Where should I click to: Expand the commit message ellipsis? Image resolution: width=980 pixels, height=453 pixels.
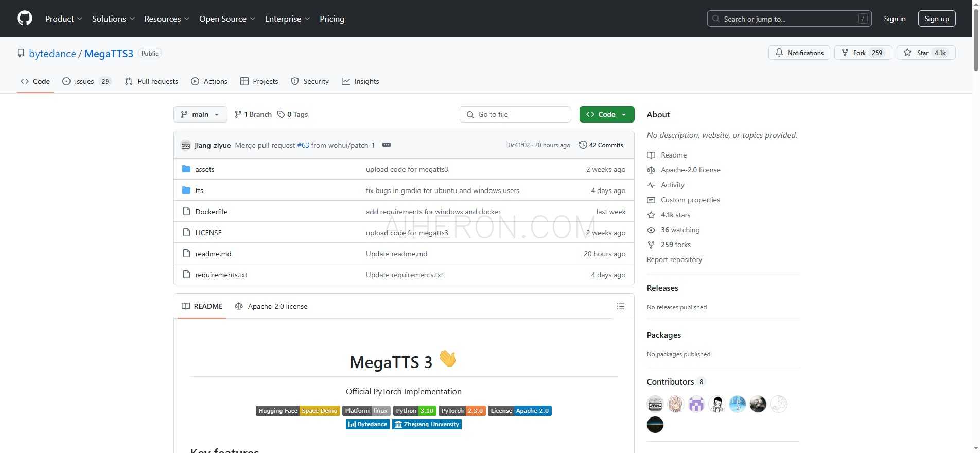[x=387, y=145]
